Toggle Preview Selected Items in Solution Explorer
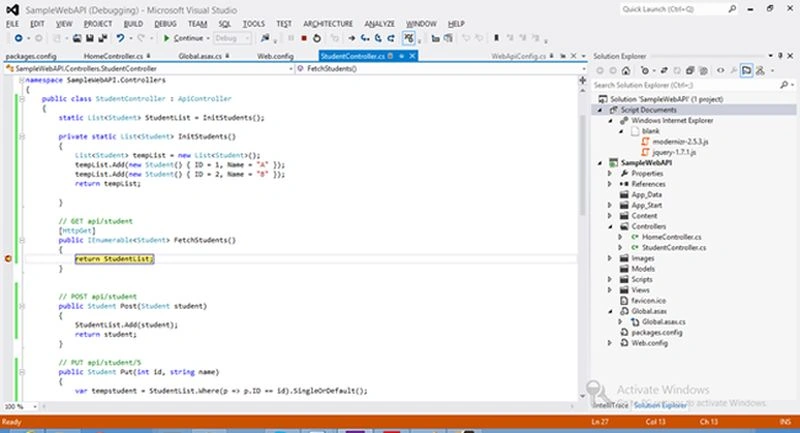 [x=746, y=71]
